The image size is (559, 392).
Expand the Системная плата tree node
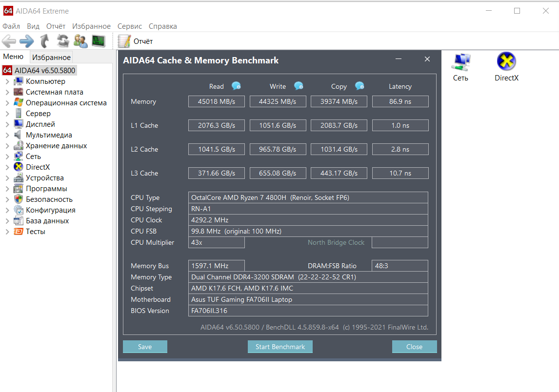(x=7, y=92)
